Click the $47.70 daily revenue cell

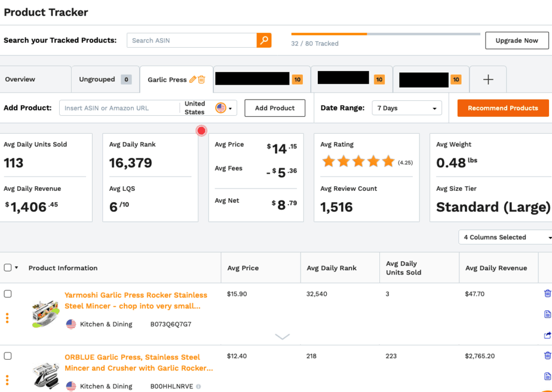474,294
